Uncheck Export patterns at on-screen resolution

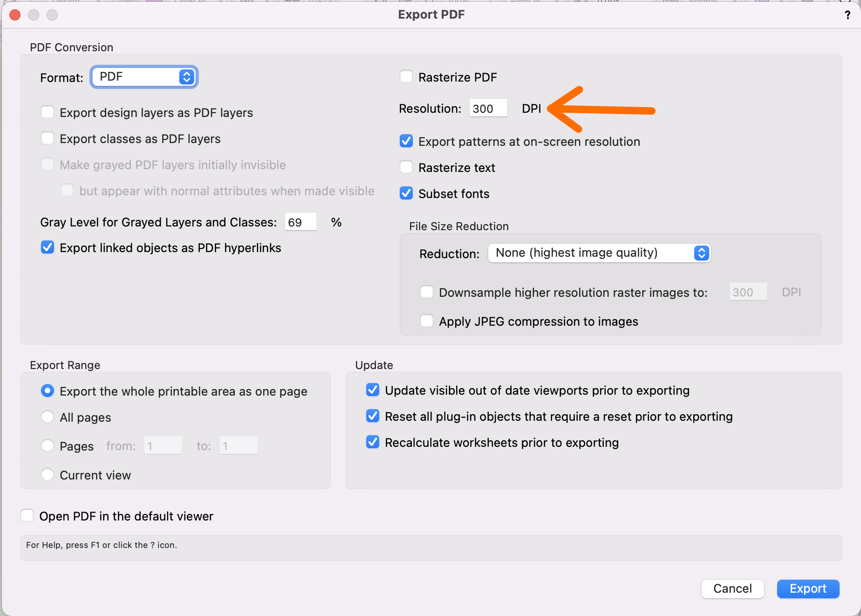(406, 141)
